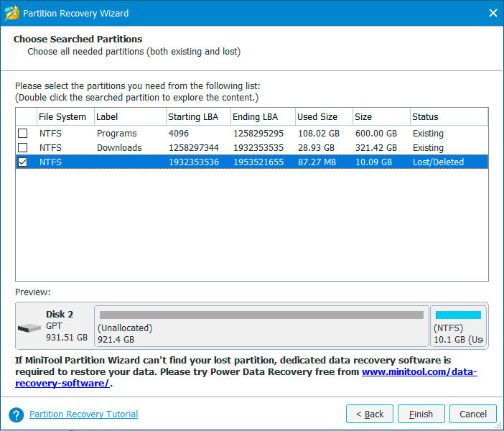Click Ending LBA value 1953521655
The width and height of the screenshot is (504, 431).
point(258,162)
